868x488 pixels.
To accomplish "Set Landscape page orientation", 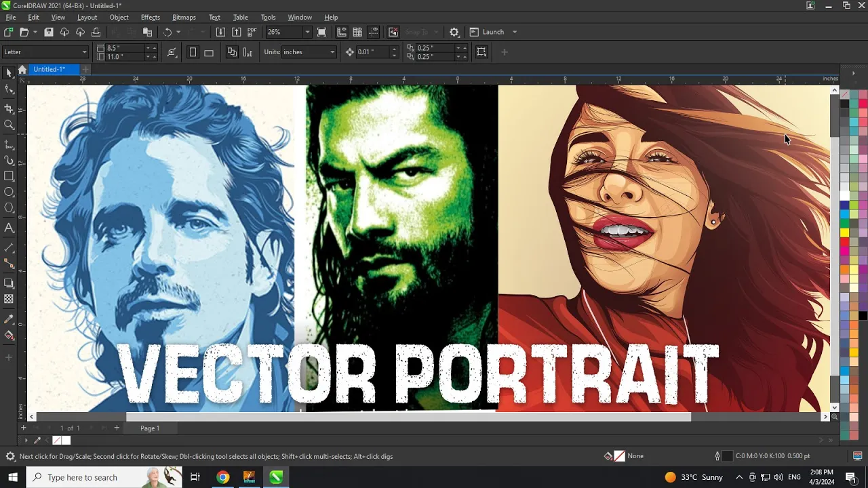I will (209, 52).
